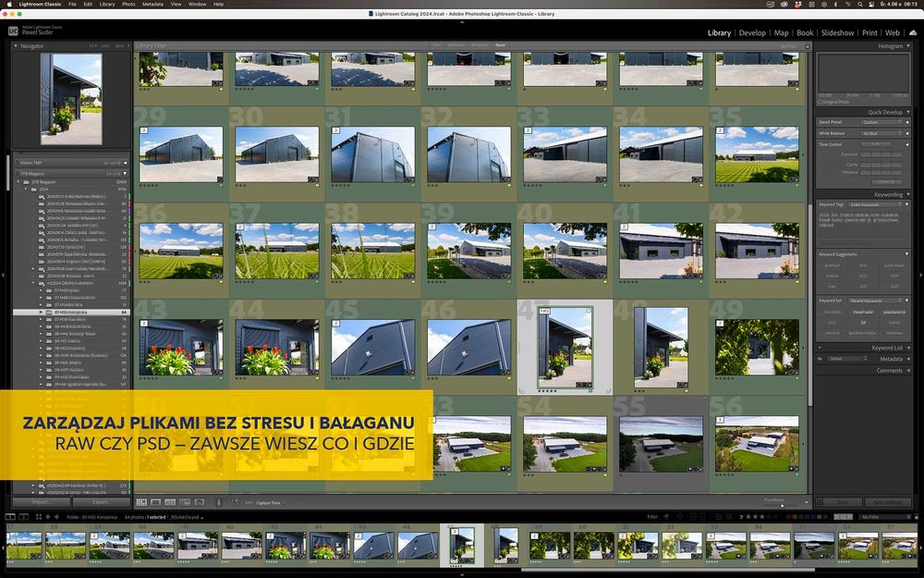Click the Import button
Image resolution: width=924 pixels, height=578 pixels.
click(x=42, y=502)
